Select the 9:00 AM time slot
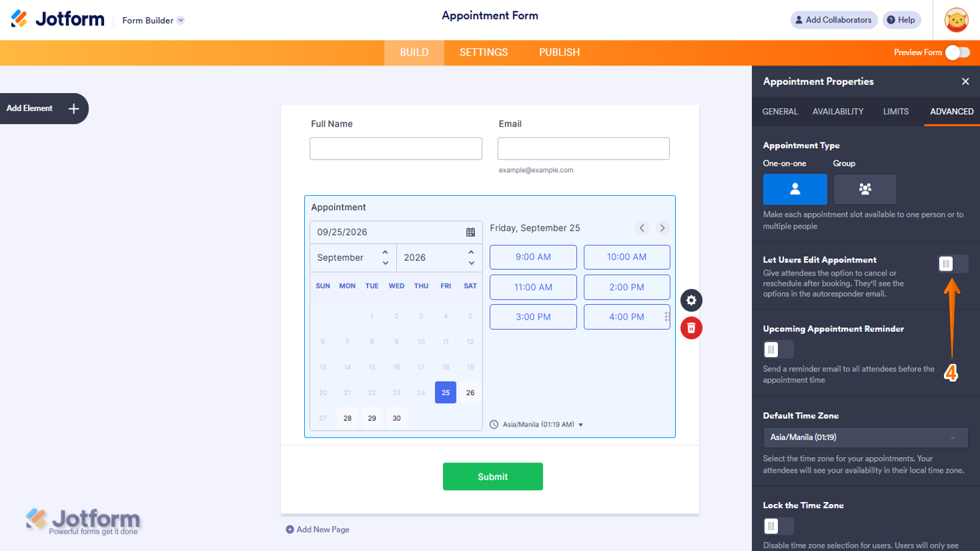The height and width of the screenshot is (551, 980). pyautogui.click(x=534, y=257)
